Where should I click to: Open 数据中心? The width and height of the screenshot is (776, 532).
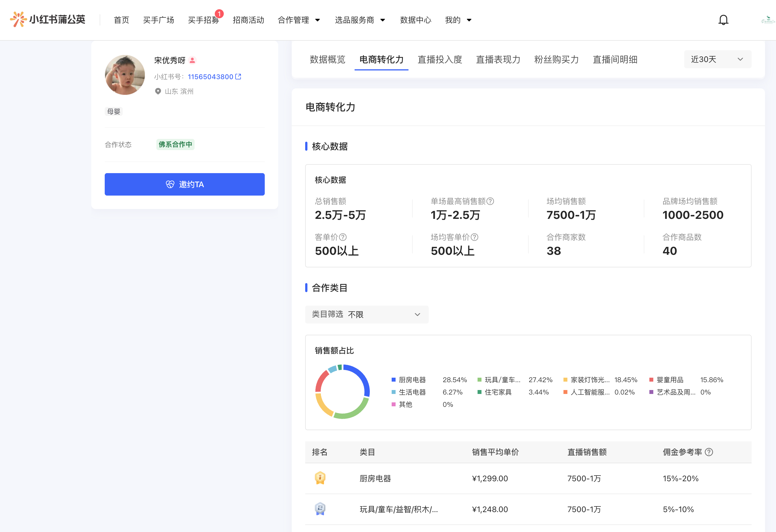point(416,20)
